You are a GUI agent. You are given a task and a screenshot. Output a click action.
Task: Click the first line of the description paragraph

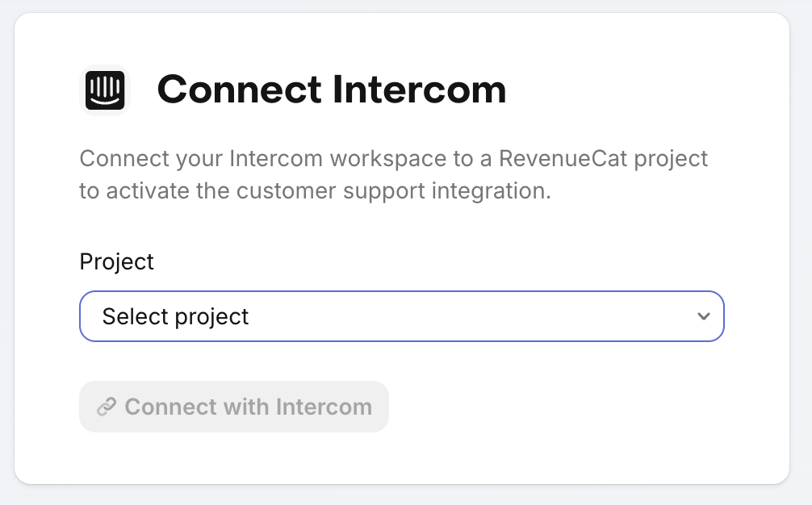[x=393, y=157]
